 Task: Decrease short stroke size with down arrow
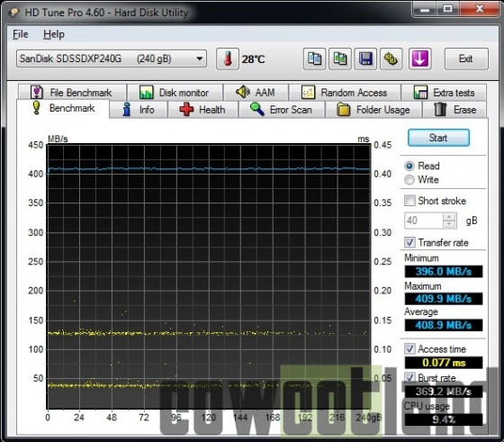point(449,224)
